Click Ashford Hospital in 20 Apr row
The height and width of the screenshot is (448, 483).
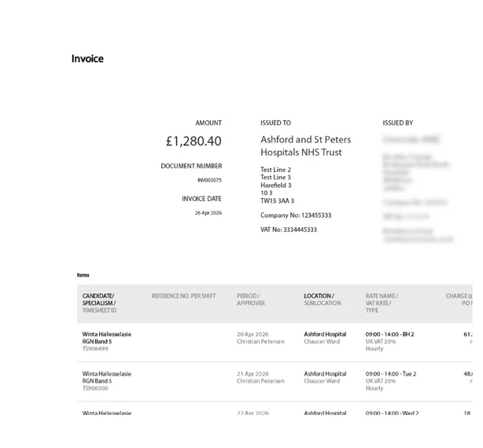click(x=325, y=334)
